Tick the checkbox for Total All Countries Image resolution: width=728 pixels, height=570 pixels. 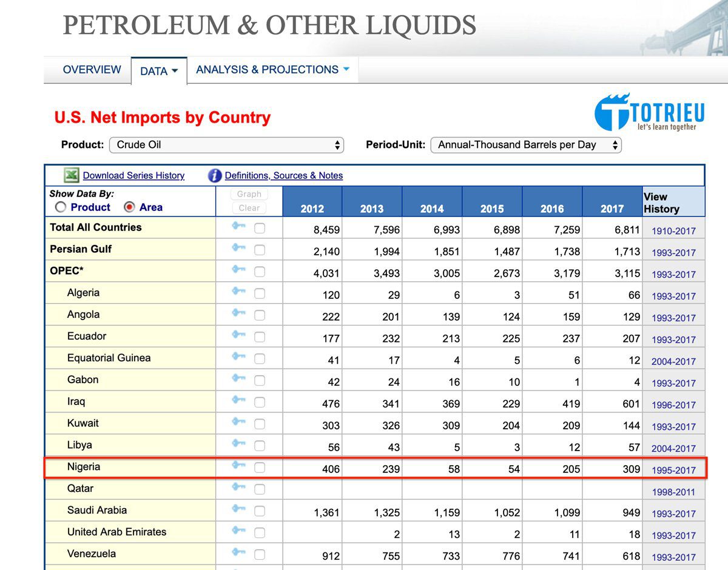260,228
